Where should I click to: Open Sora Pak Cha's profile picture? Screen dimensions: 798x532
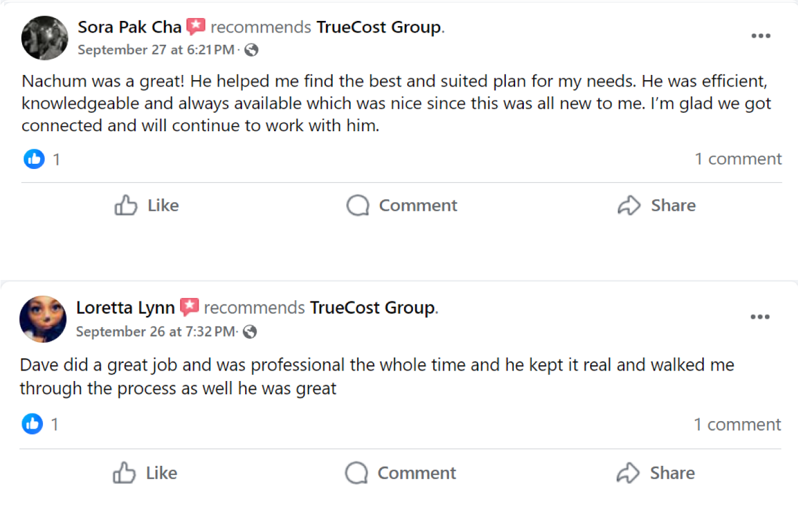point(45,38)
